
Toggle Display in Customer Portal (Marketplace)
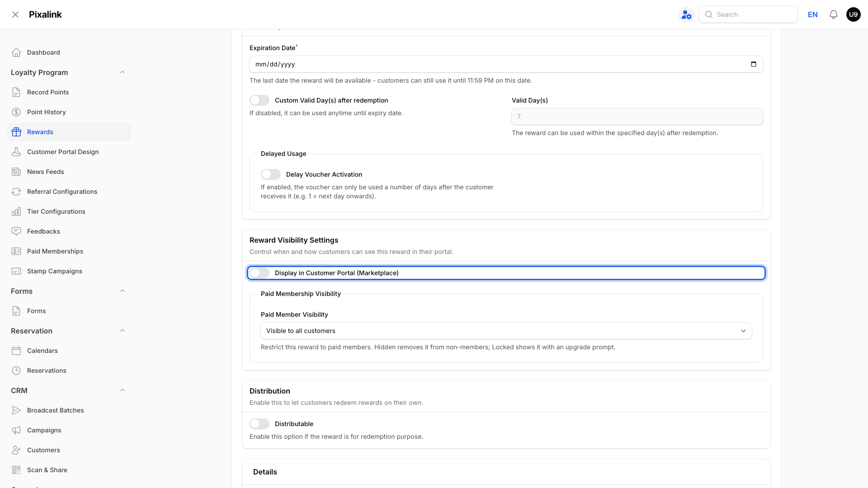tap(259, 273)
